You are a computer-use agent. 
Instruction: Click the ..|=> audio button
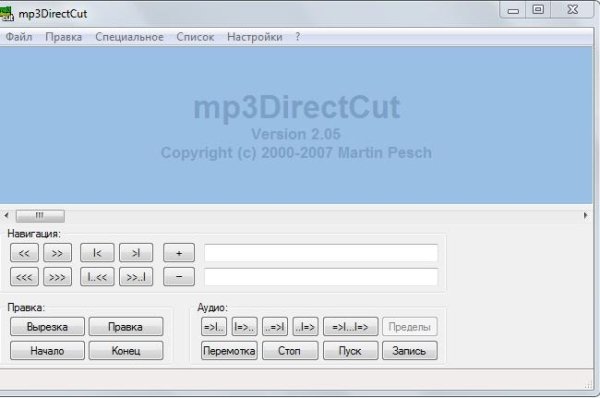[x=305, y=327]
